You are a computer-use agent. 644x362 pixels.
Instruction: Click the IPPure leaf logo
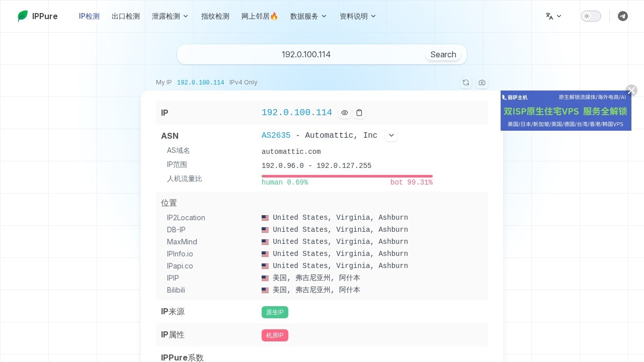point(23,16)
